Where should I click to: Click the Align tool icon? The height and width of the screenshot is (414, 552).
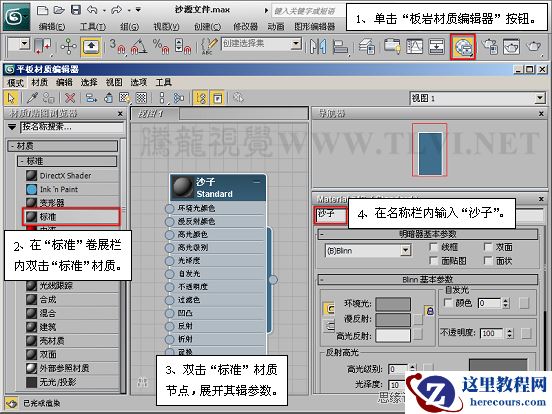(x=340, y=47)
